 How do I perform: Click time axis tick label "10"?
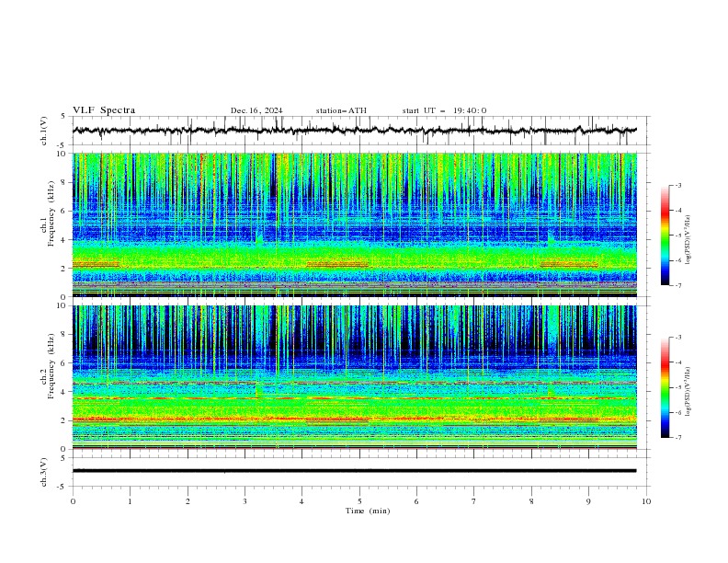coord(646,501)
